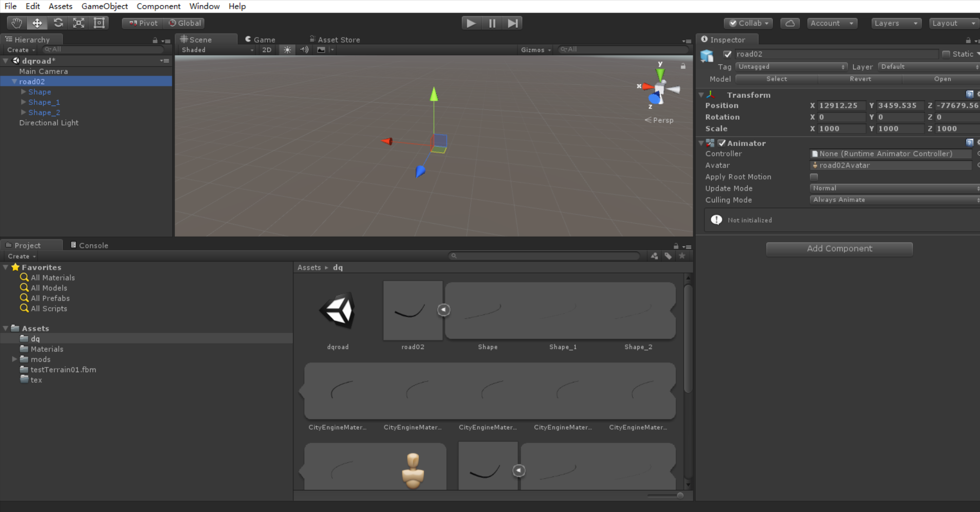Screen dimensions: 980x512
Task: Open Culling Mode dropdown
Action: [895, 200]
